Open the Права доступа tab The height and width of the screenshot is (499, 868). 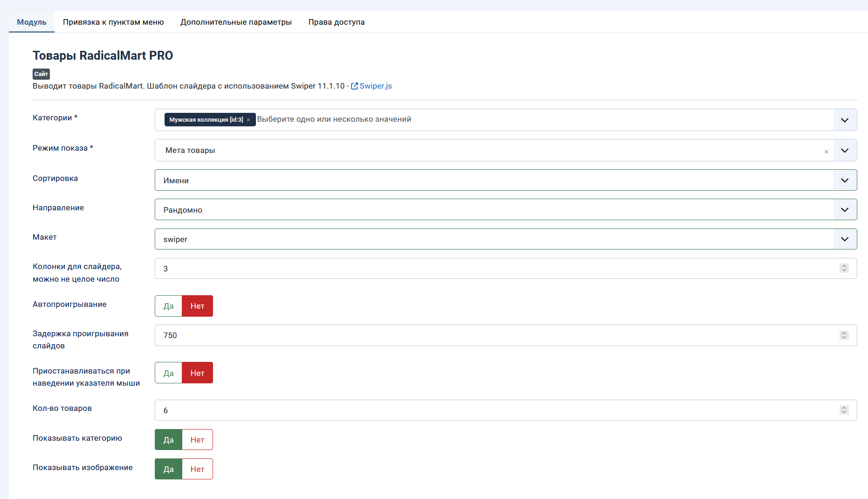[x=337, y=22]
